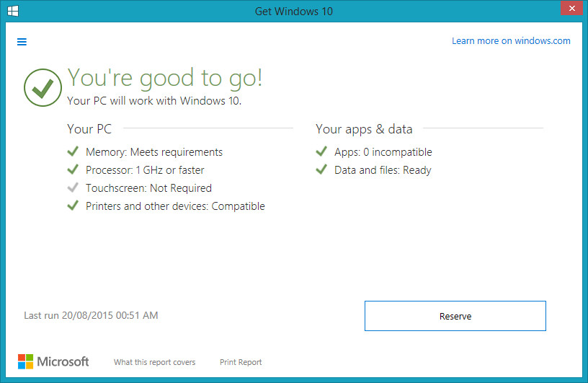Open the hamburger menu icon
This screenshot has width=588, height=383.
[x=22, y=42]
